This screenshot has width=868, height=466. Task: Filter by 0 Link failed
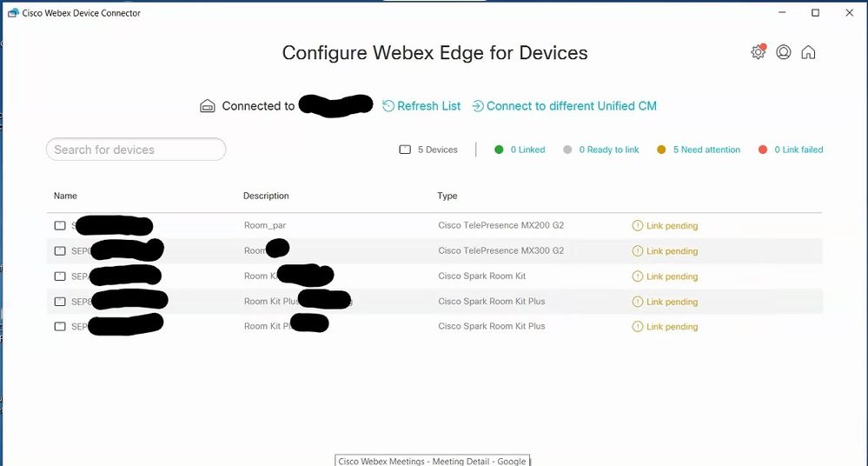[x=798, y=150]
